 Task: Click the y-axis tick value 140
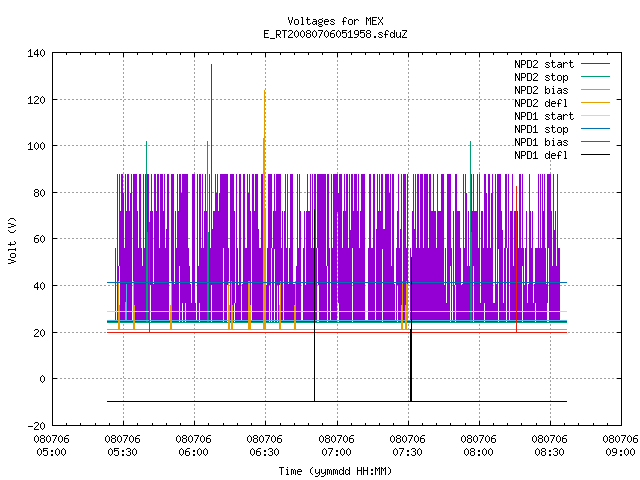pos(36,53)
